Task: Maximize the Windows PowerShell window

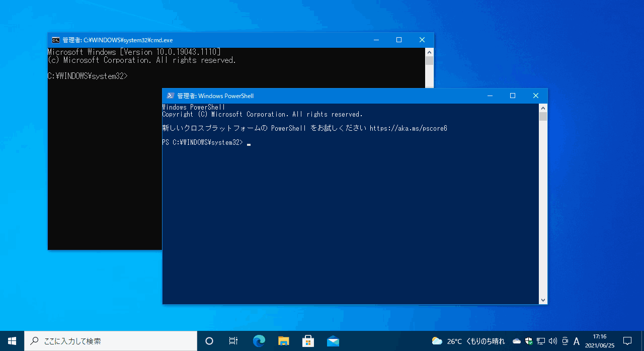Action: [x=513, y=96]
